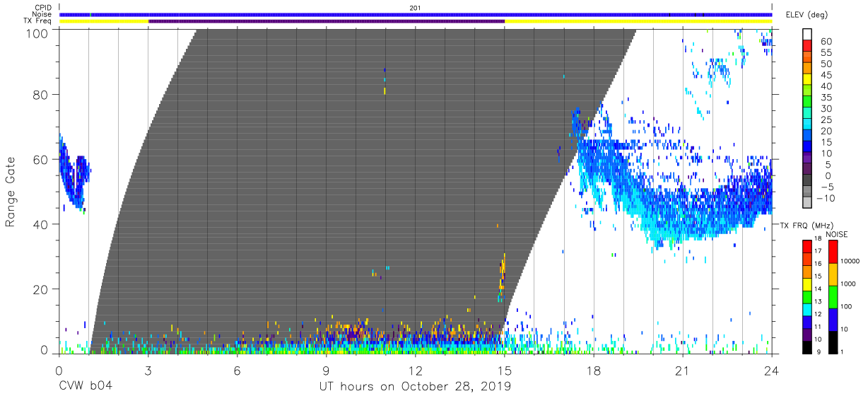The image size is (868, 401).
Task: Click the black bottom segment of the TX FRQ bar
Action: click(807, 346)
